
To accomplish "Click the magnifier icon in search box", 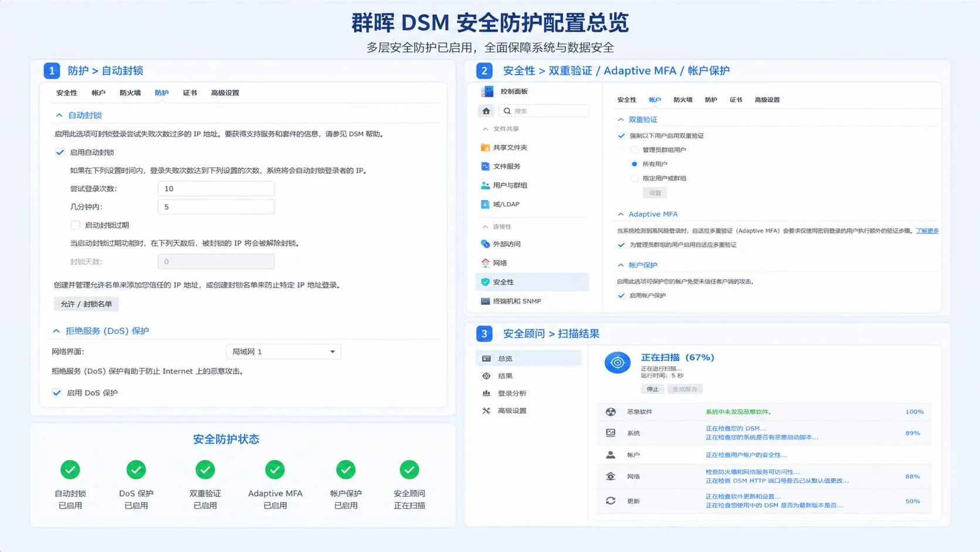I will pyautogui.click(x=507, y=111).
